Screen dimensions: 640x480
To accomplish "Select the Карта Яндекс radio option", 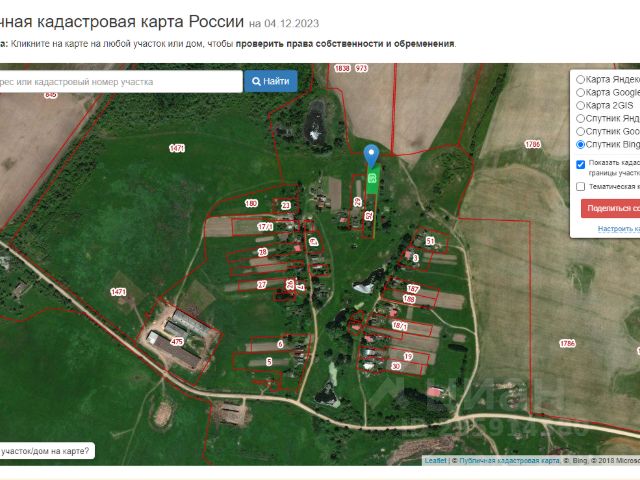I will click(581, 79).
